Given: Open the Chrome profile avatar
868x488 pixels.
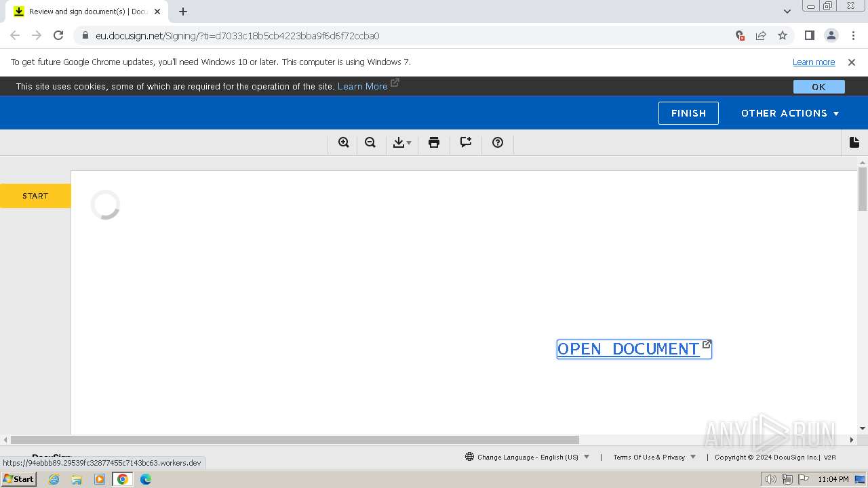Looking at the screenshot, I should 831,35.
